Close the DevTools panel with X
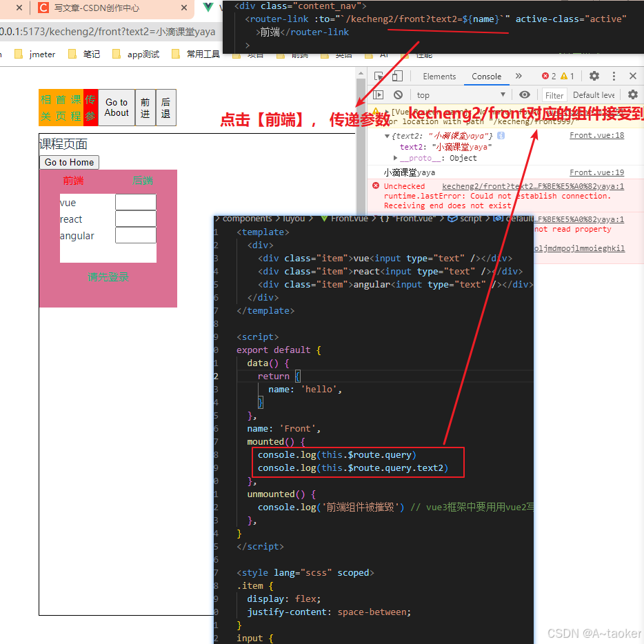The image size is (644, 644). (633, 76)
